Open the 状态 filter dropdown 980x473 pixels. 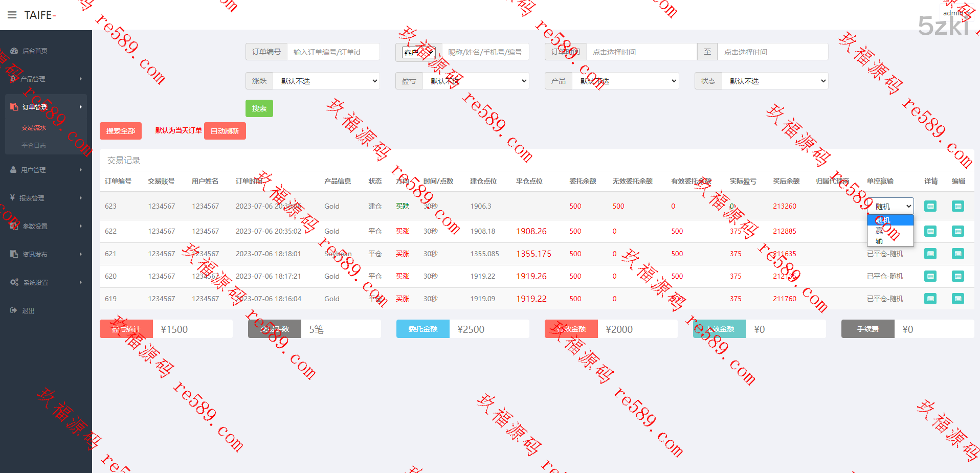point(775,81)
